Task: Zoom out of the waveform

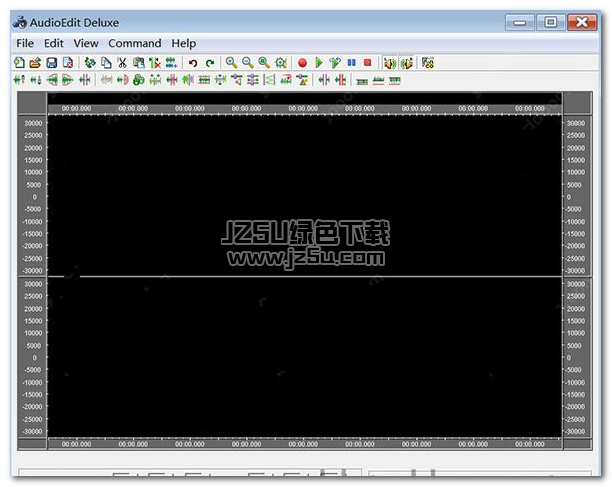Action: click(247, 62)
